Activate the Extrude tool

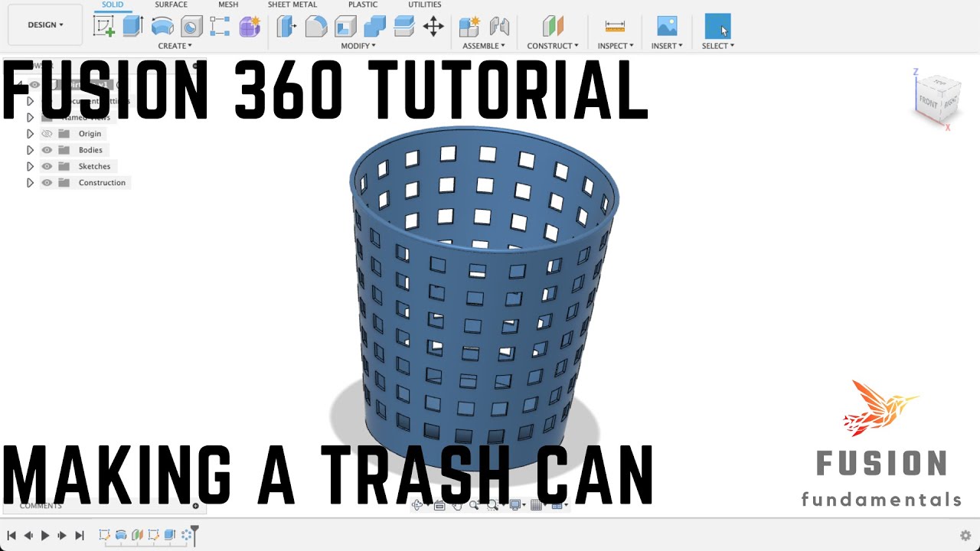point(133,26)
